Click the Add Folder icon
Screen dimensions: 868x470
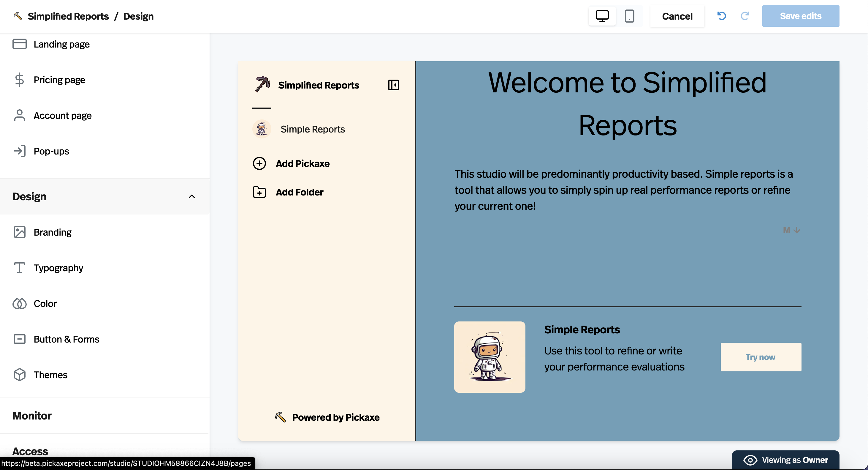click(x=259, y=192)
